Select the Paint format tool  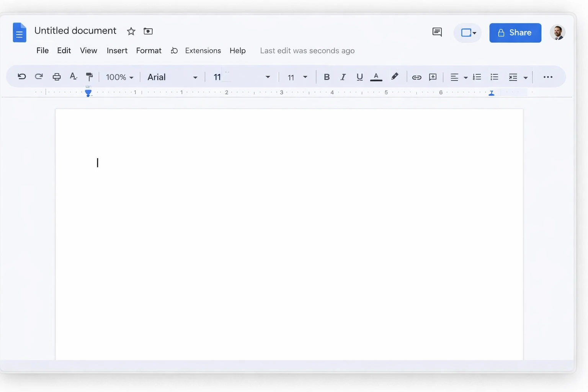89,77
